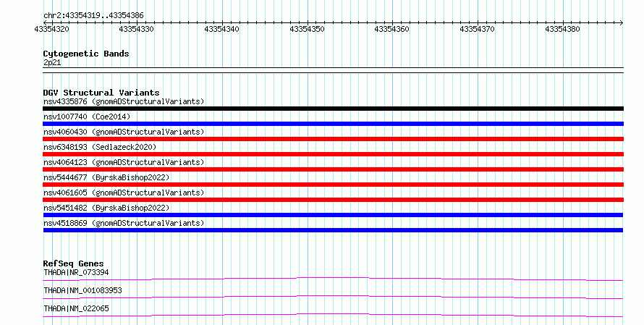Click the red bar for nsv4060430

click(333, 139)
